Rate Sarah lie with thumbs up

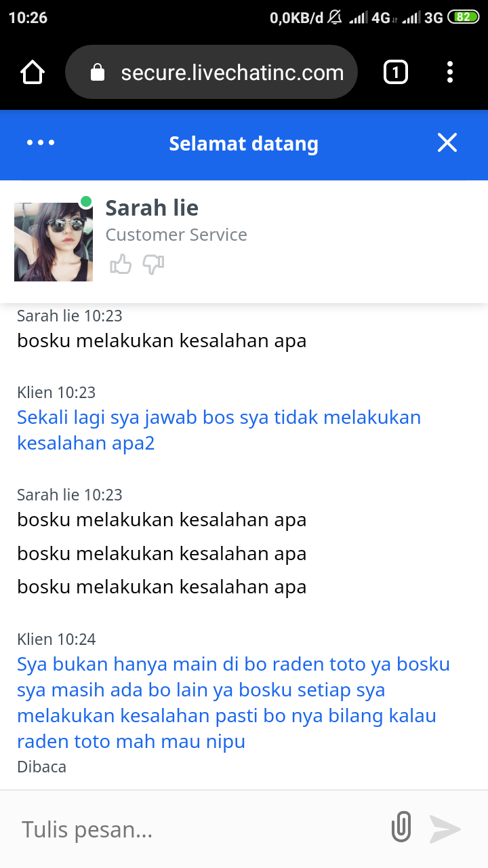pos(121,264)
